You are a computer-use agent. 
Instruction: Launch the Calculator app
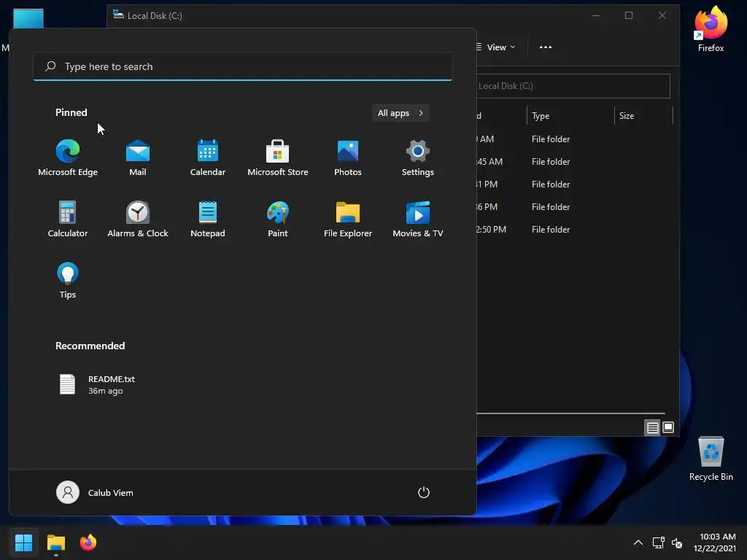pos(68,219)
